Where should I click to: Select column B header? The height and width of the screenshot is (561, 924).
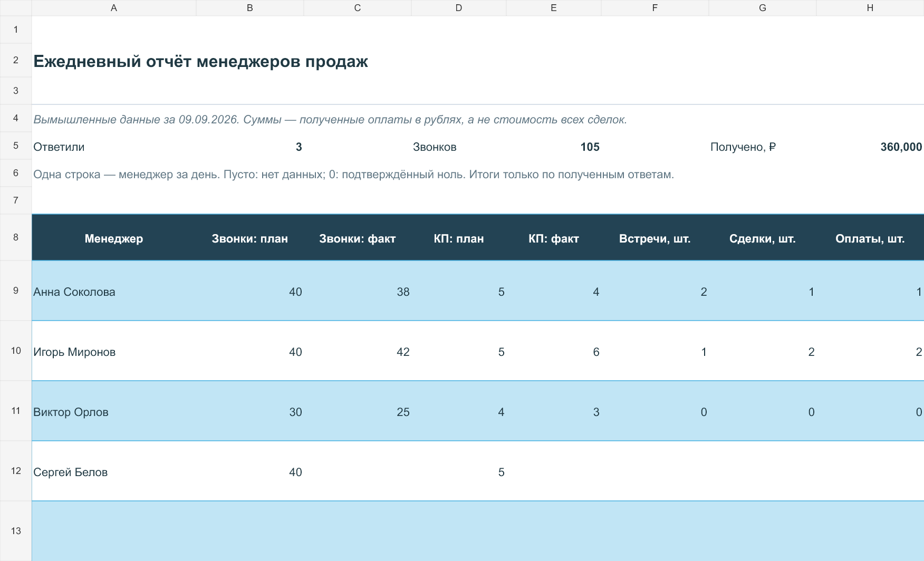tap(250, 8)
